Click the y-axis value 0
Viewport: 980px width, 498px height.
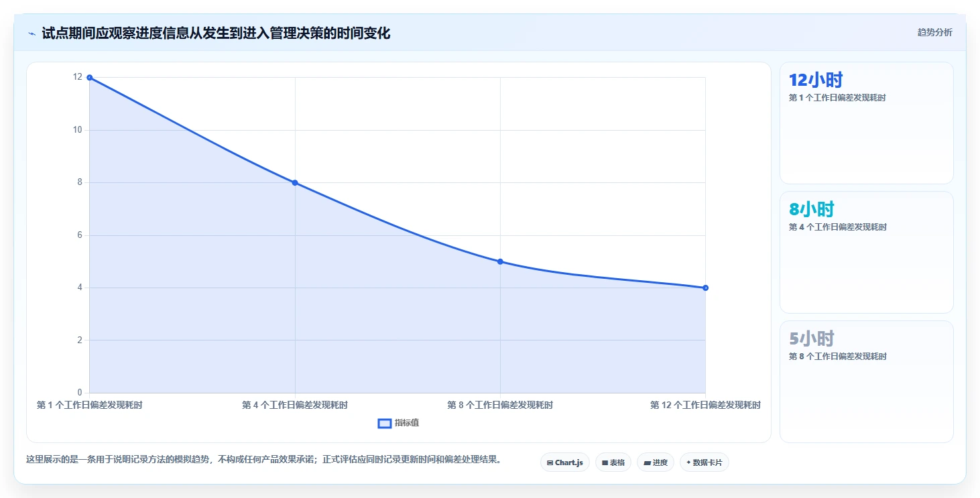(x=80, y=392)
